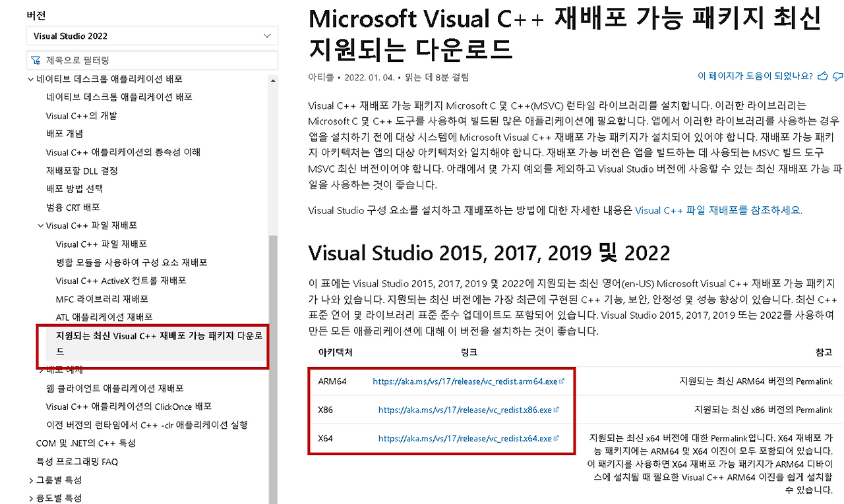844x504 pixels.
Task: Click the chevron on the version selector
Action: pyautogui.click(x=267, y=36)
